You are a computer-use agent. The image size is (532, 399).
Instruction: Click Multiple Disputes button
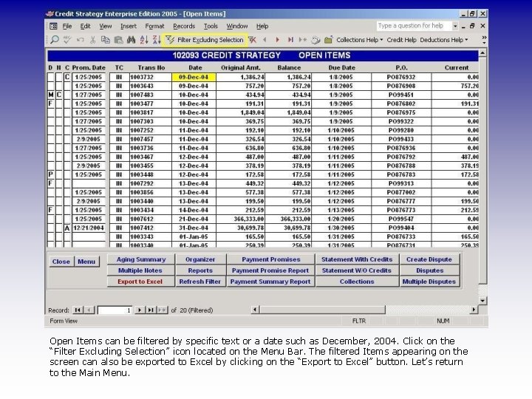(x=429, y=282)
